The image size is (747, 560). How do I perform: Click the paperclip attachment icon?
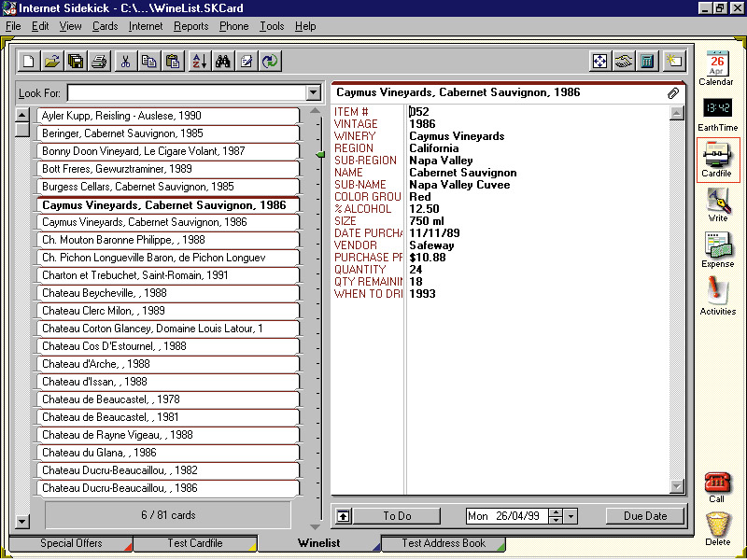tap(672, 93)
